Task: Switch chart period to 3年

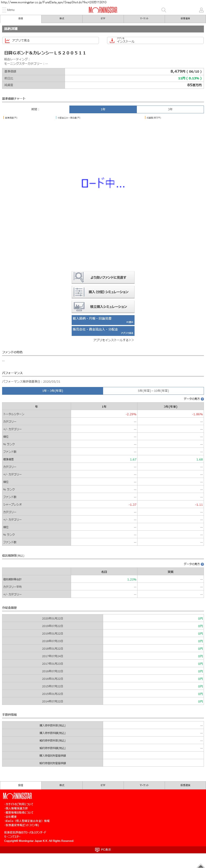Action: (x=170, y=109)
